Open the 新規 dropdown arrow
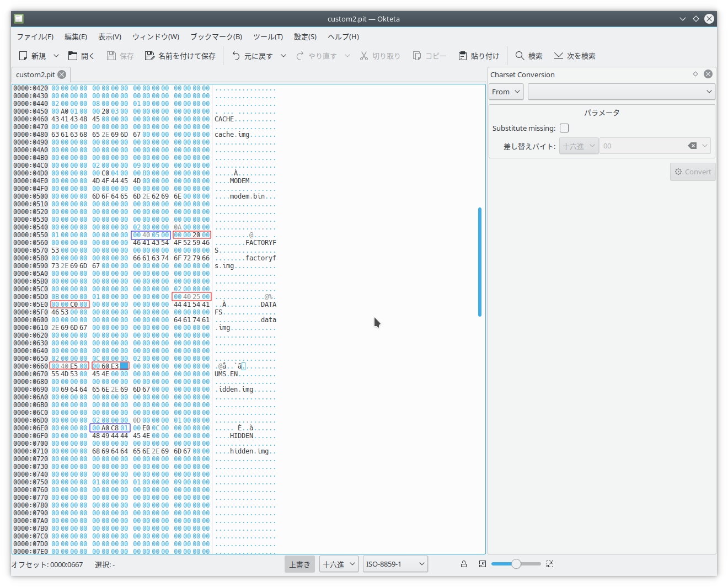The width and height of the screenshot is (728, 587). coord(56,56)
